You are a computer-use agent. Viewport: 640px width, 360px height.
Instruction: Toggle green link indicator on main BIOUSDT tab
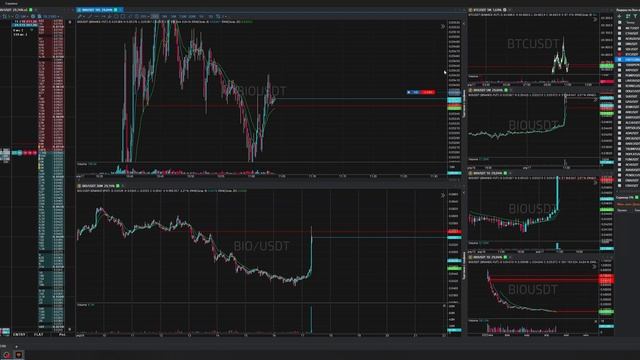(116, 9)
